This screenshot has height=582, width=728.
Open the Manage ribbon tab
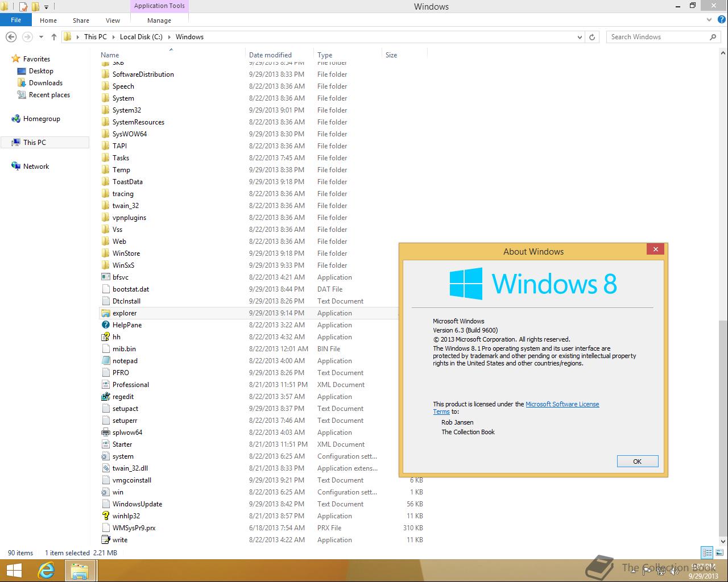(x=159, y=20)
